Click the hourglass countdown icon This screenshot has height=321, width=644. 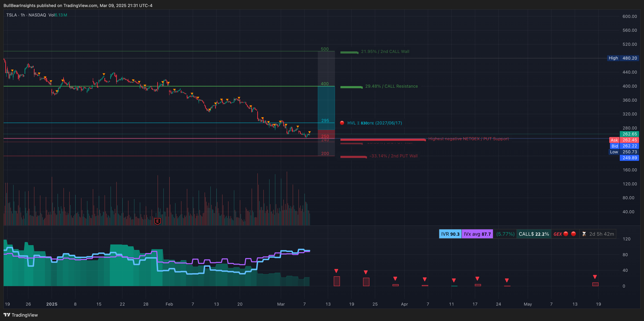[x=584, y=234]
